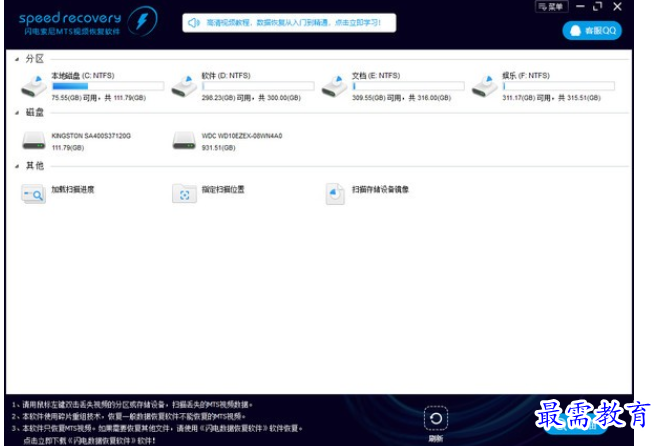The width and height of the screenshot is (659, 446).
Task: Click the speed recovery lightning logo
Action: (x=142, y=21)
